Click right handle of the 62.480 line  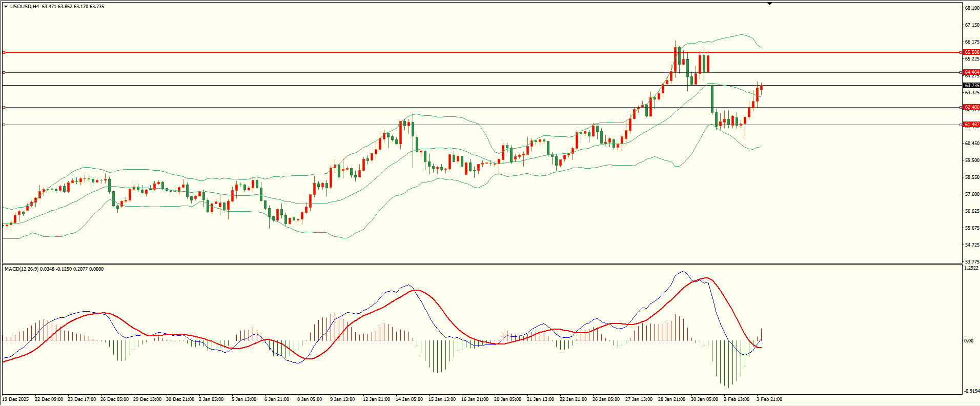coord(960,107)
